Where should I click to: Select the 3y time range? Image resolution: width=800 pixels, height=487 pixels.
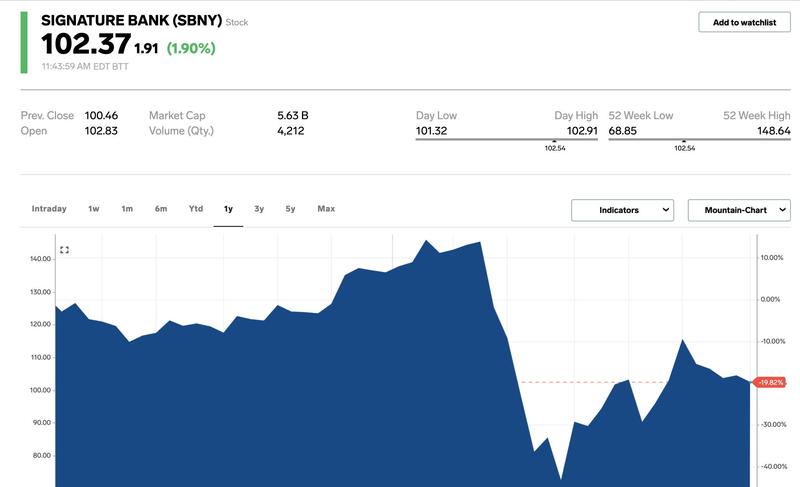pos(259,209)
